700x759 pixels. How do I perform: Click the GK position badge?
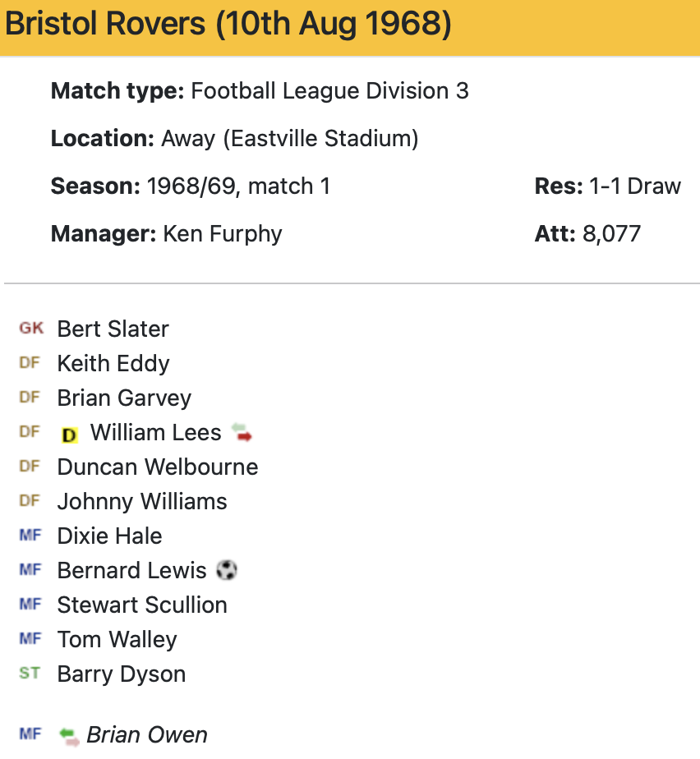click(31, 329)
